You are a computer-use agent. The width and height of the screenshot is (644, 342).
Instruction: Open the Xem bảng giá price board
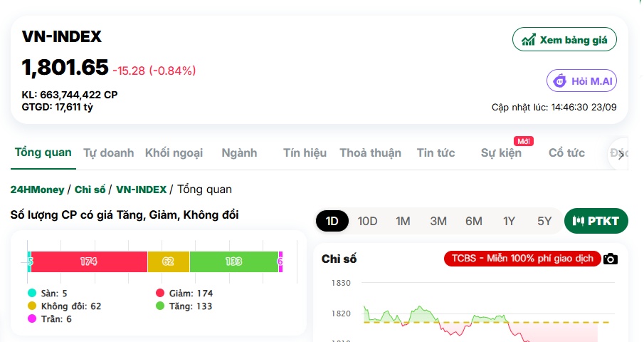pyautogui.click(x=564, y=39)
